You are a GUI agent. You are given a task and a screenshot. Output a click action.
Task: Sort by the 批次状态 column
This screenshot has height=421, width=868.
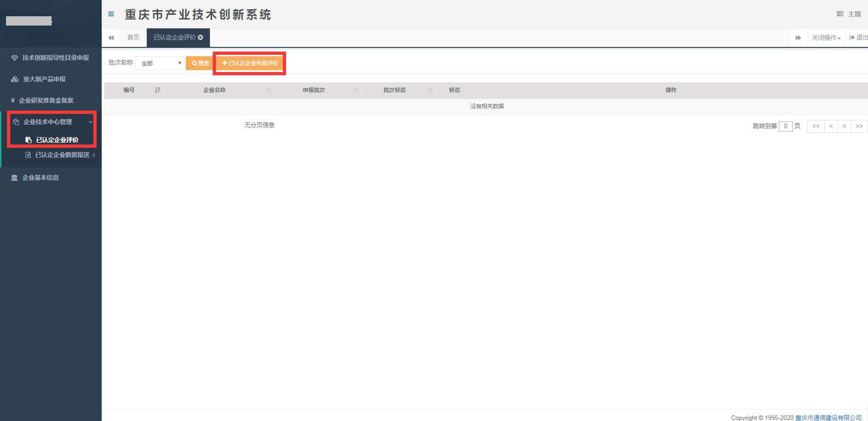click(x=400, y=90)
